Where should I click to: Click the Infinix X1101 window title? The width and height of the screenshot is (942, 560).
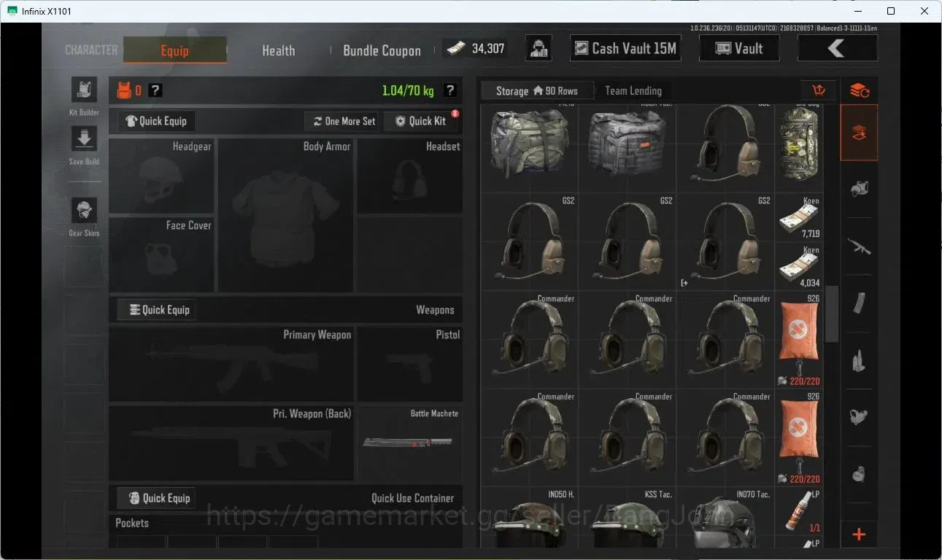pyautogui.click(x=47, y=11)
